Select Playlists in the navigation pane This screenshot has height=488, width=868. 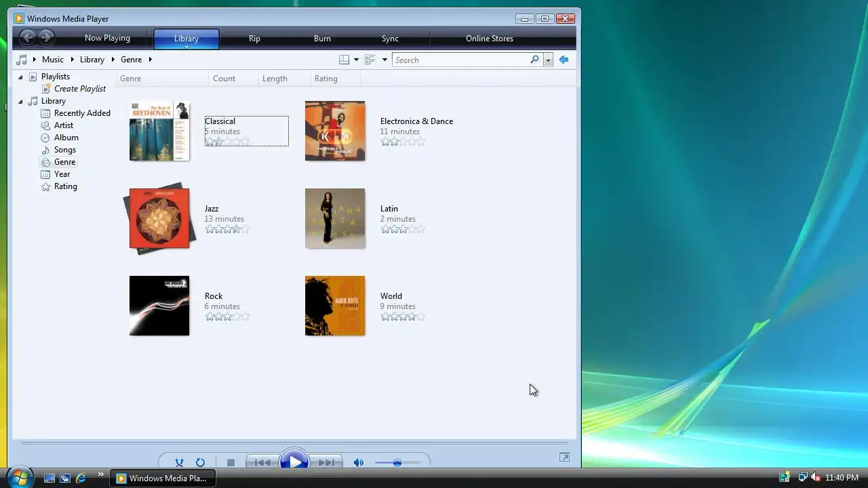(x=56, y=77)
